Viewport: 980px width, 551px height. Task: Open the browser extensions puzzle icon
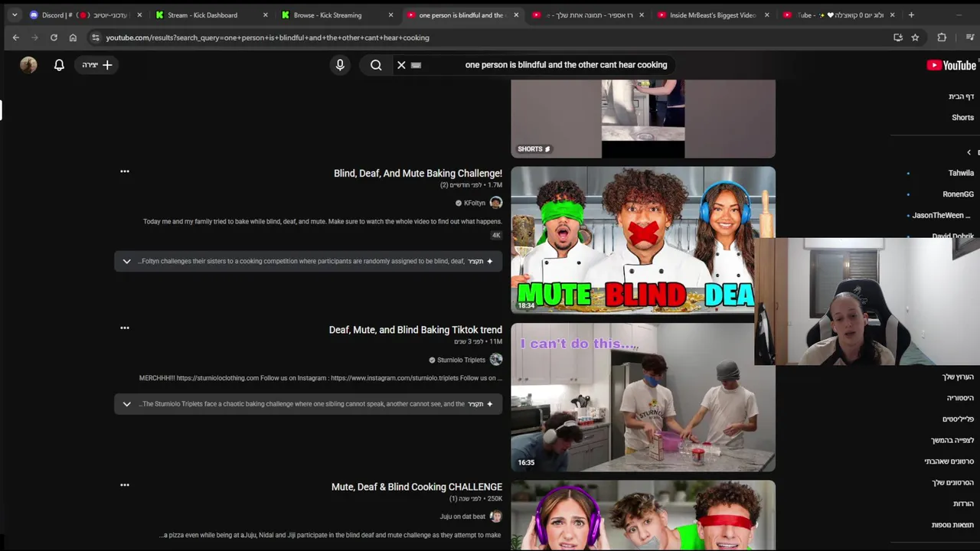(942, 37)
